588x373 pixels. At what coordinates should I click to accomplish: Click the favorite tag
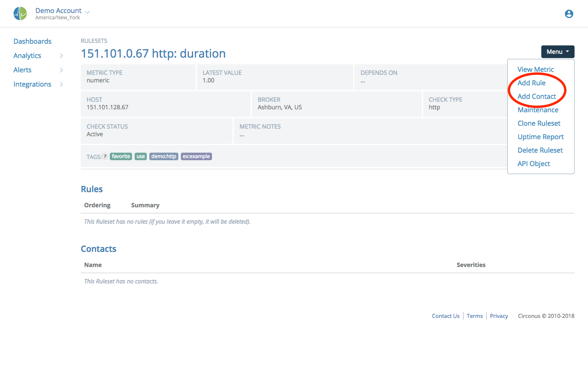click(121, 156)
